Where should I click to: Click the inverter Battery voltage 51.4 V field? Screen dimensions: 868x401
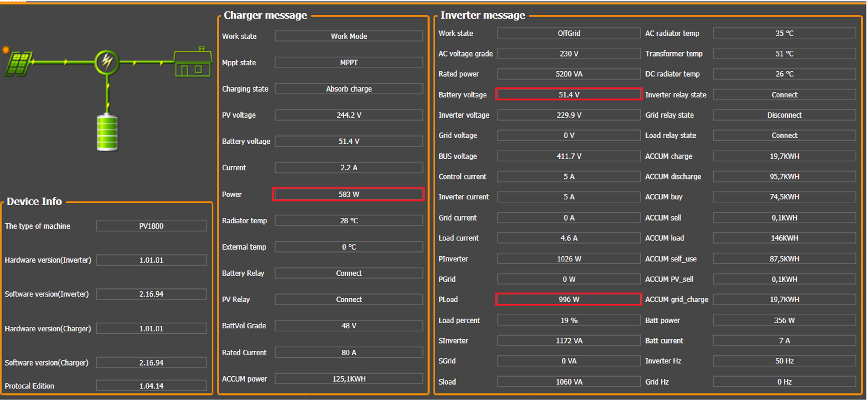coord(568,95)
